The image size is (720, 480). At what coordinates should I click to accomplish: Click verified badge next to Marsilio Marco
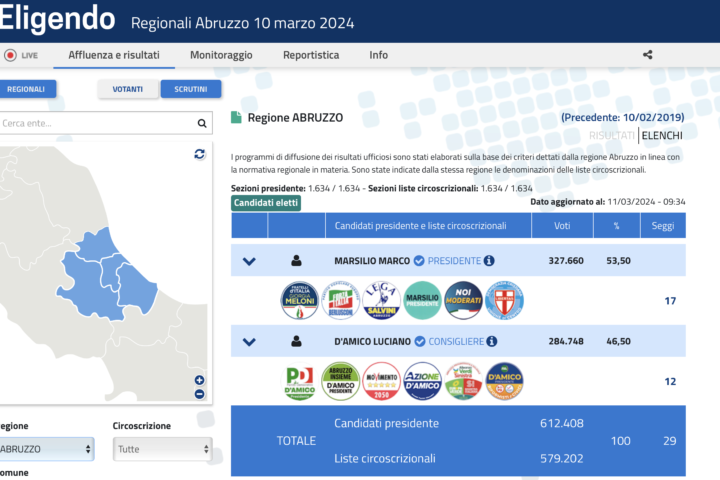click(419, 261)
